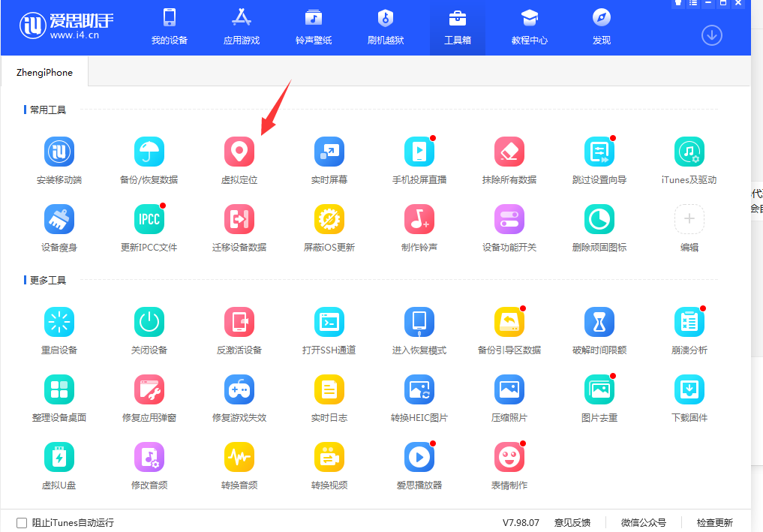This screenshot has width=763, height=532.
Task: Switch to 发现 tab
Action: click(x=602, y=27)
